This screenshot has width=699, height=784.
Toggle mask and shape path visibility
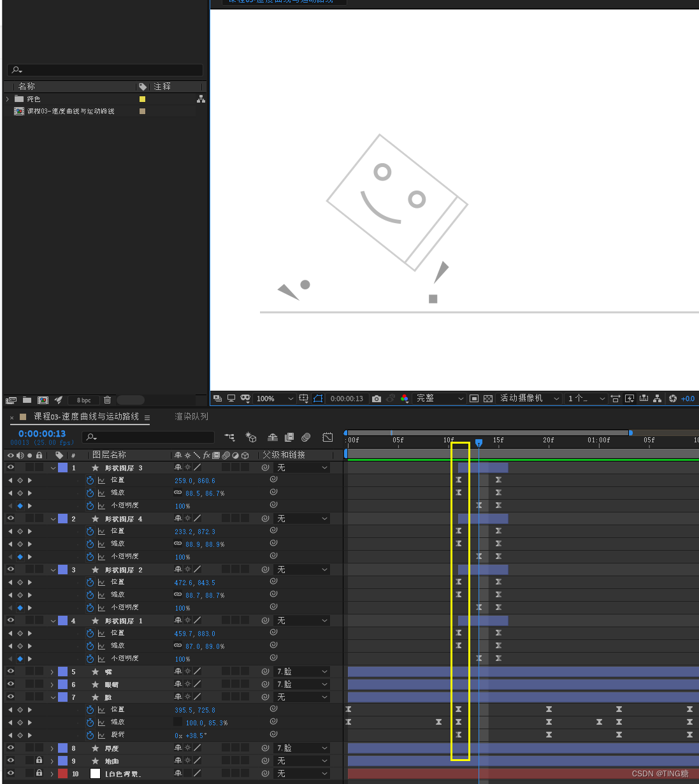pos(318,398)
